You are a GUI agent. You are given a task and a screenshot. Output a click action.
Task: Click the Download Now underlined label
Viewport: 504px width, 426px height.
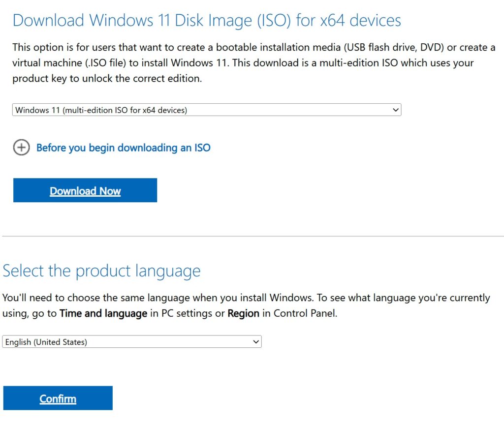(x=85, y=191)
